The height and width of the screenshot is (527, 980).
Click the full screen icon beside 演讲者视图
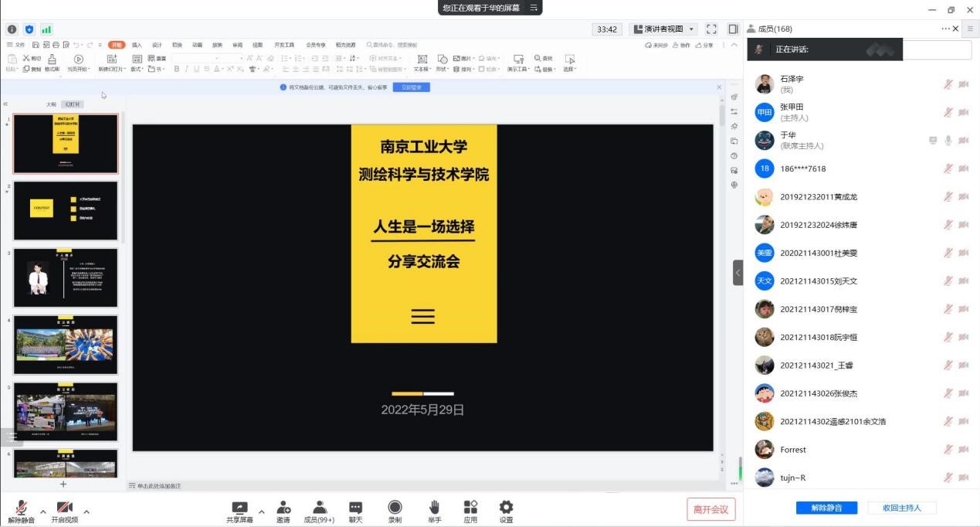click(x=711, y=29)
